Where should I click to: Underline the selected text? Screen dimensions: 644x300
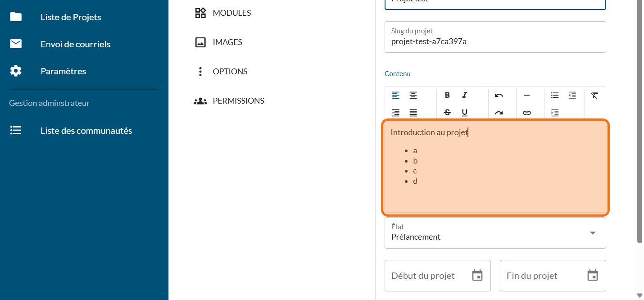tap(465, 113)
